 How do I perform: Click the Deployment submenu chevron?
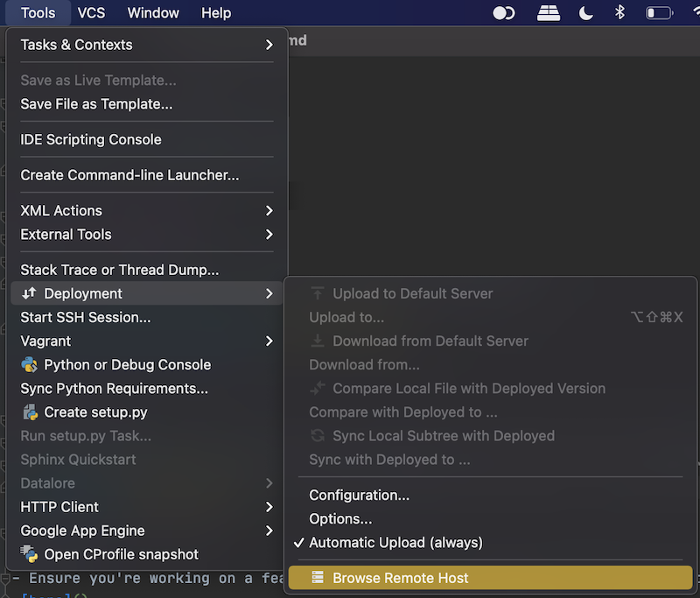pyautogui.click(x=269, y=293)
